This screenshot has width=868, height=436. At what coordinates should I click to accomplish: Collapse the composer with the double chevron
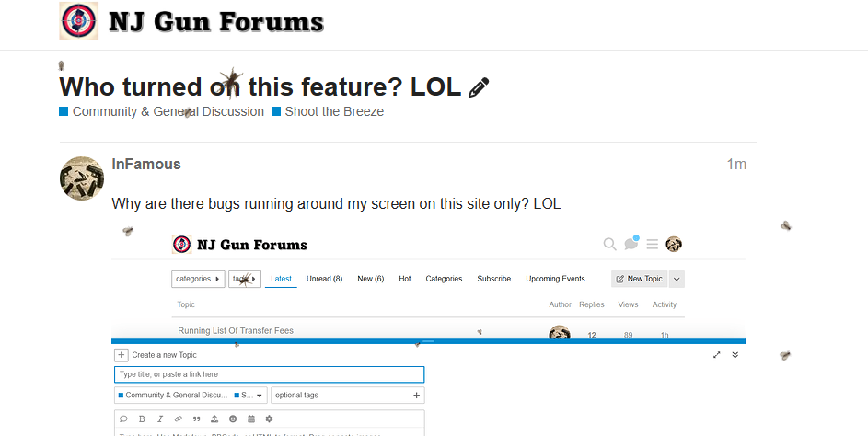(x=735, y=355)
